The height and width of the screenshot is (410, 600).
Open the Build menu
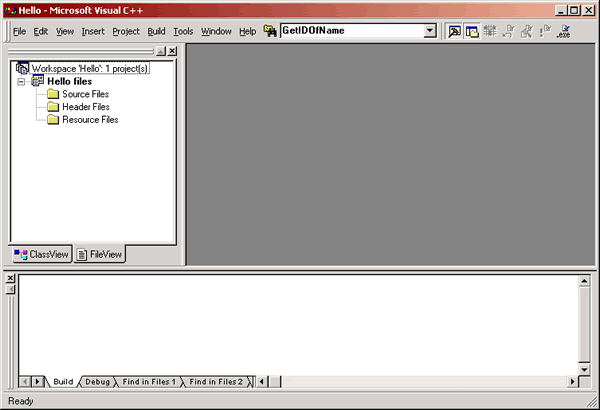coord(157,31)
